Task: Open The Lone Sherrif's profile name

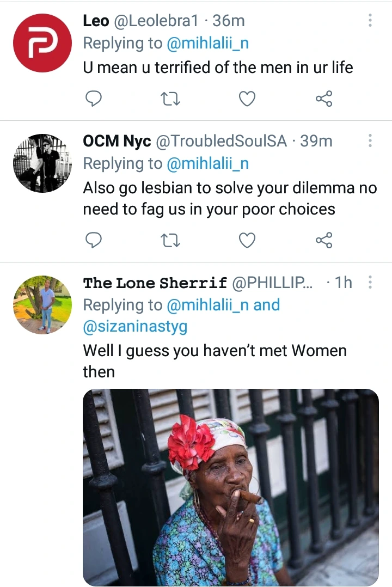Action: (155, 283)
